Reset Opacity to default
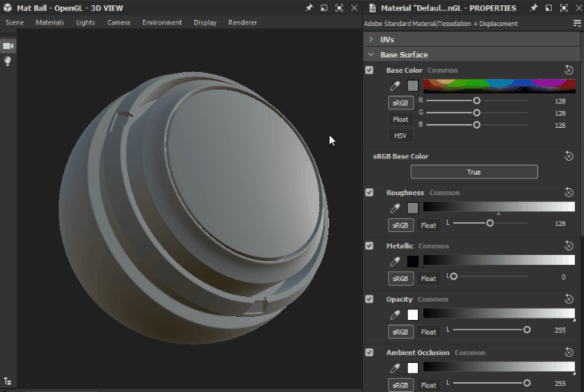The height and width of the screenshot is (392, 584). pyautogui.click(x=569, y=299)
